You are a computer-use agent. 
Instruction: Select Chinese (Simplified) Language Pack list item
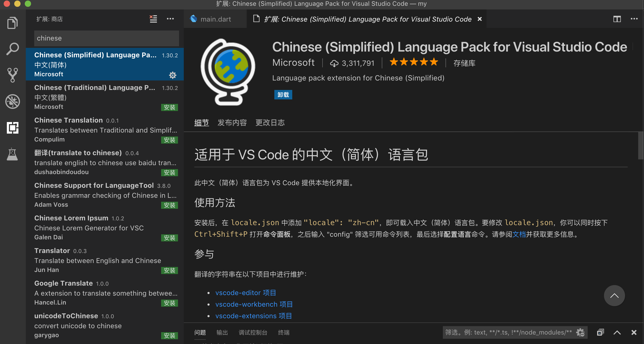point(105,64)
